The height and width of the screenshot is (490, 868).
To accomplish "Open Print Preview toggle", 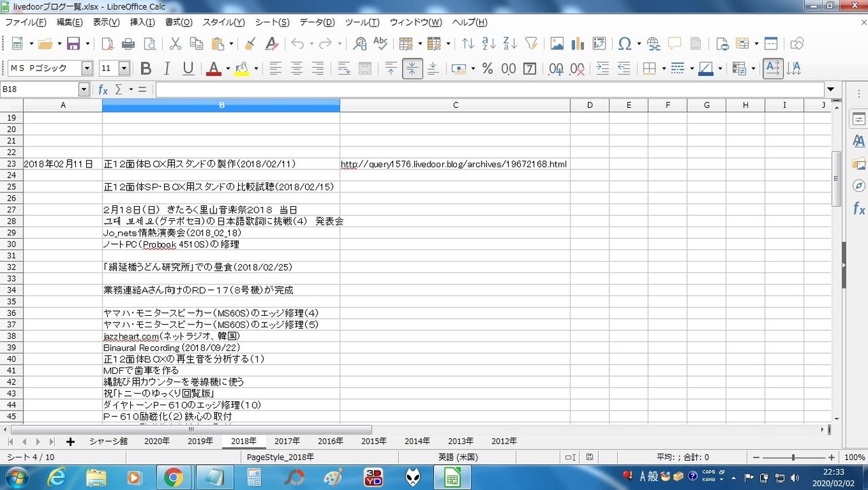I will (149, 44).
